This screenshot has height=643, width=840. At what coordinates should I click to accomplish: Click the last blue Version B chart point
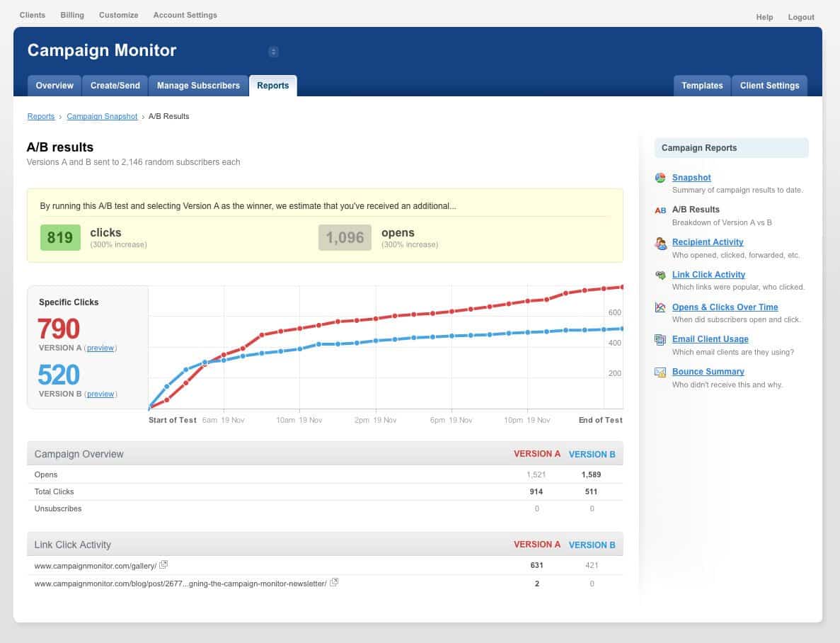(621, 329)
